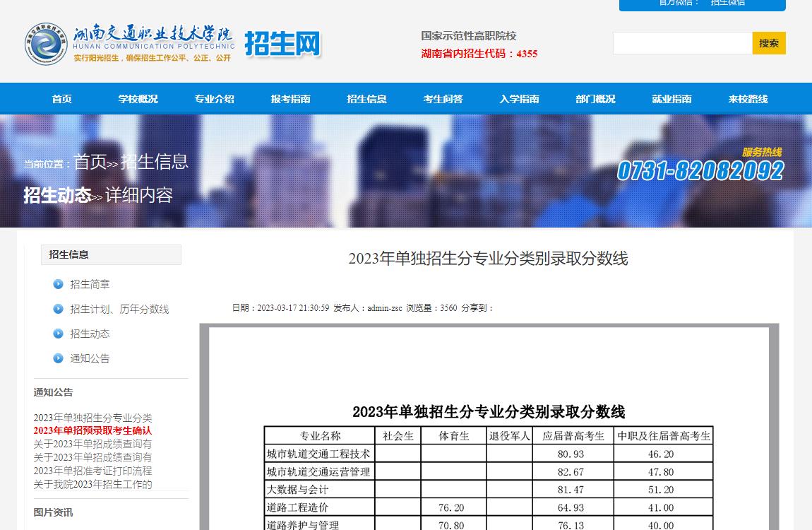Open 入学指南 menu item

[520, 99]
